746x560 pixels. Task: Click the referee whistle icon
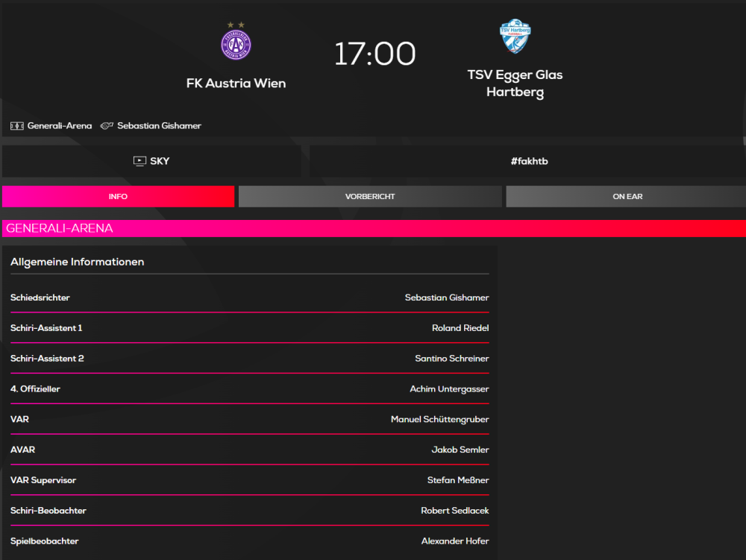pyautogui.click(x=107, y=126)
